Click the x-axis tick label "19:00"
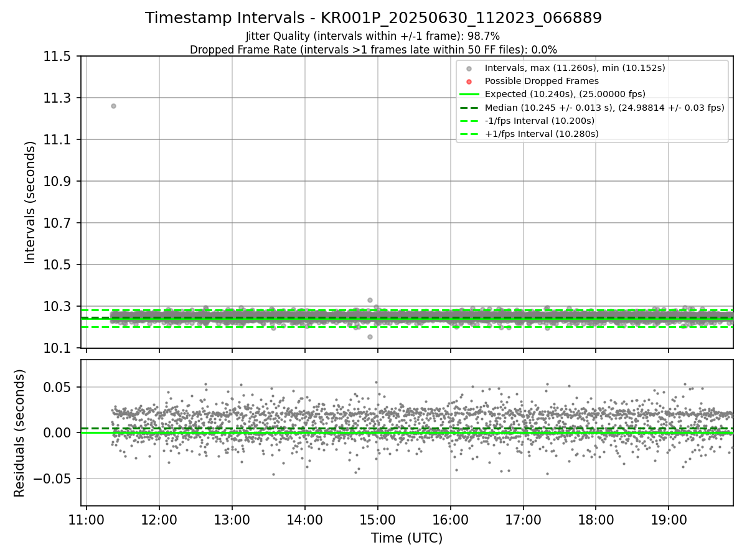747x560 pixels. 669,518
